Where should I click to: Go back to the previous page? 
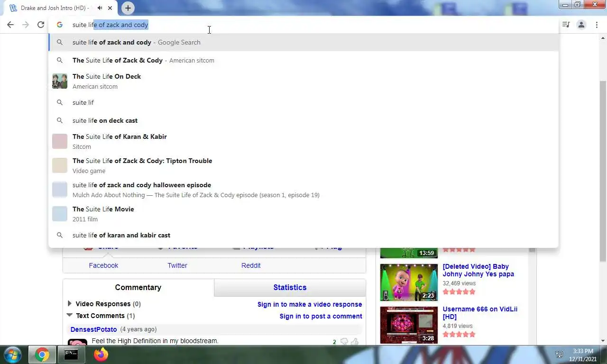tap(10, 25)
